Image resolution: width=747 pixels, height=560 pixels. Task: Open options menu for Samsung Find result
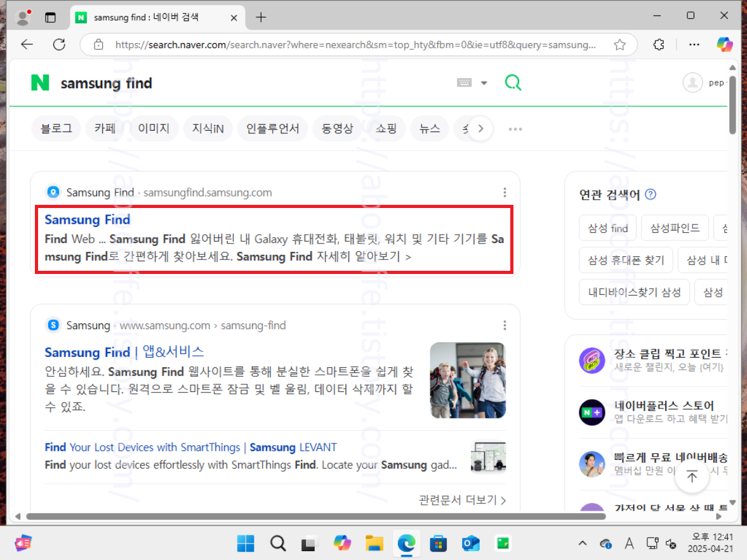click(x=505, y=192)
